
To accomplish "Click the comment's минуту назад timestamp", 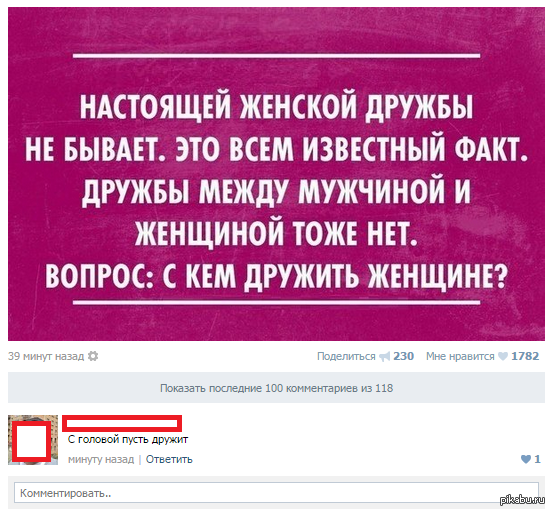I will click(101, 459).
